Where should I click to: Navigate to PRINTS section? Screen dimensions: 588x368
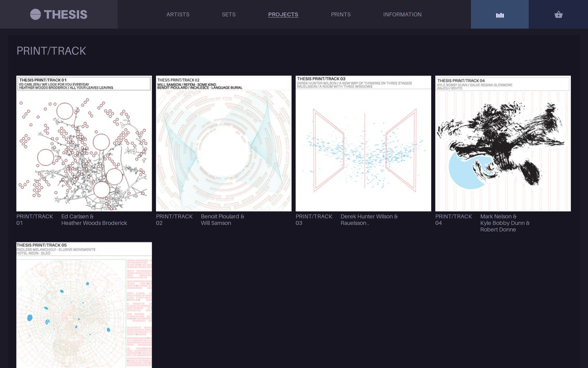pyautogui.click(x=341, y=14)
